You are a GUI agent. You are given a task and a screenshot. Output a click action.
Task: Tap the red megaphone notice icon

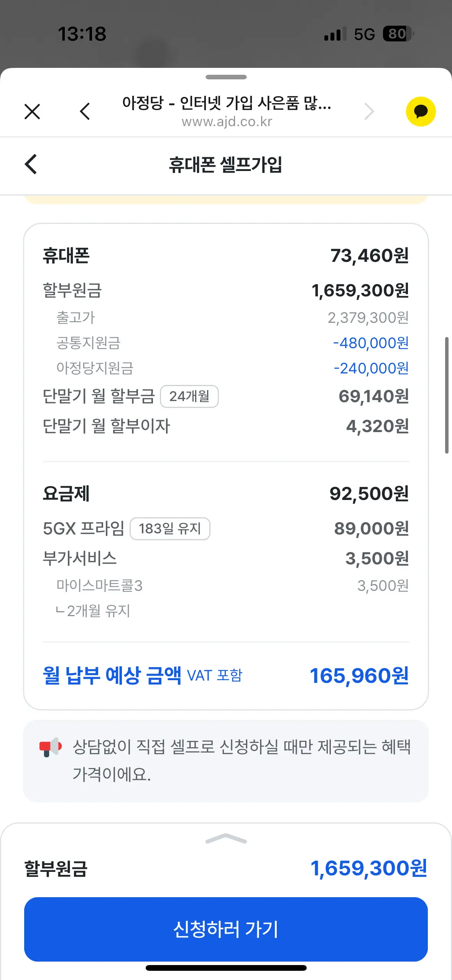point(50,747)
